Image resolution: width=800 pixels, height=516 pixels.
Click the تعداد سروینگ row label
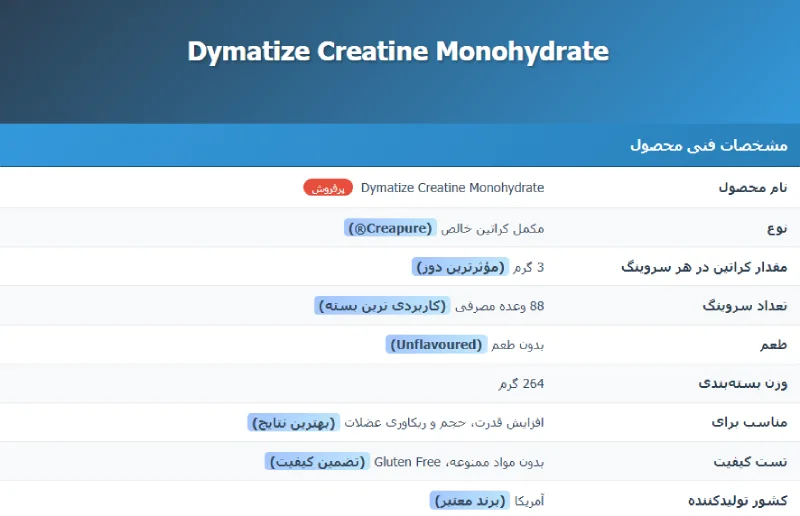point(744,306)
